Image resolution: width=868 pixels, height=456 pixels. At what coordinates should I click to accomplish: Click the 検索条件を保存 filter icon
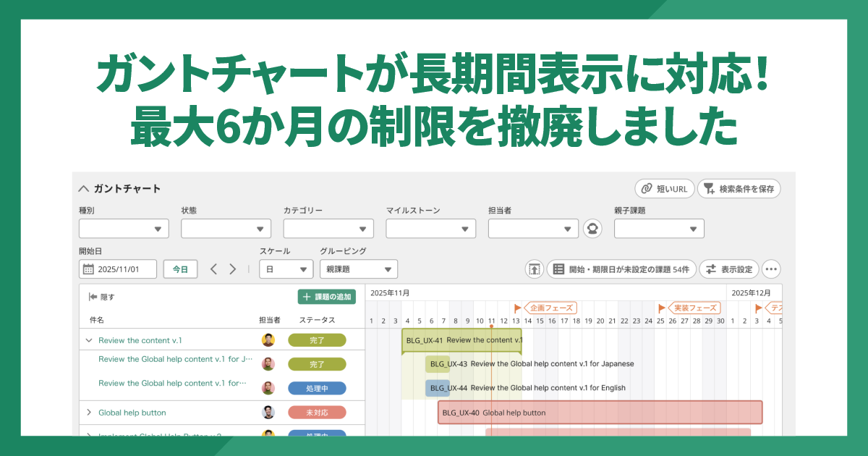click(707, 187)
